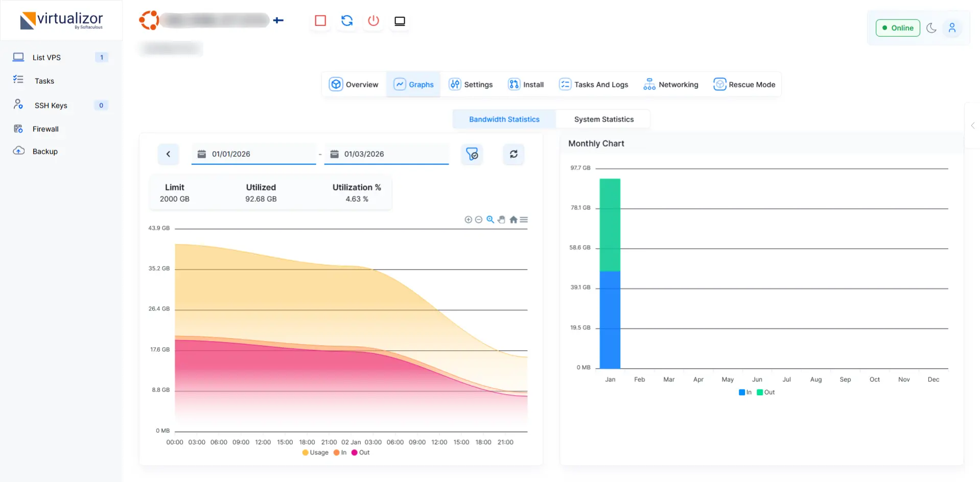Open the chart hamburger menu
The height and width of the screenshot is (482, 980).
pos(524,220)
